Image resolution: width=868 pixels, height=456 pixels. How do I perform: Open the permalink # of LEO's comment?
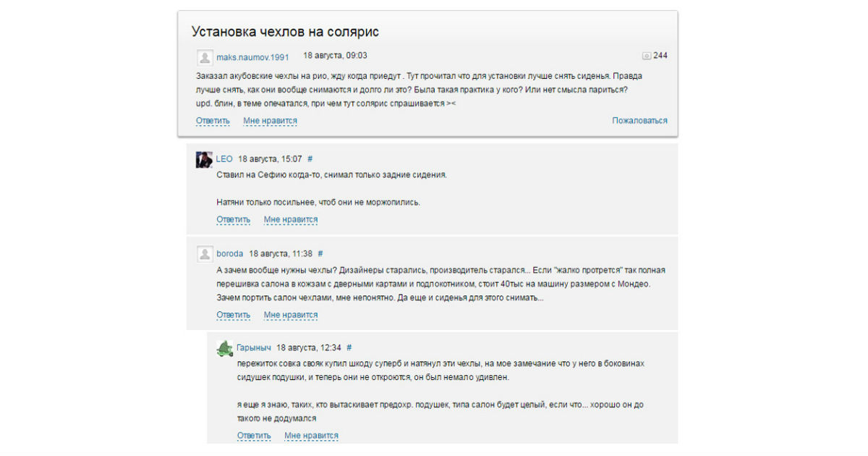point(310,159)
